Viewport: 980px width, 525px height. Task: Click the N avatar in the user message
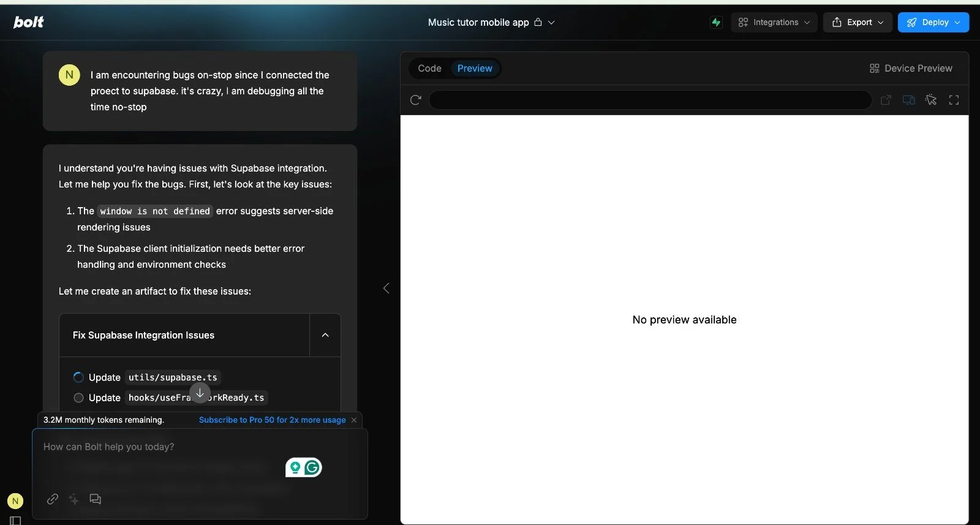pos(69,75)
